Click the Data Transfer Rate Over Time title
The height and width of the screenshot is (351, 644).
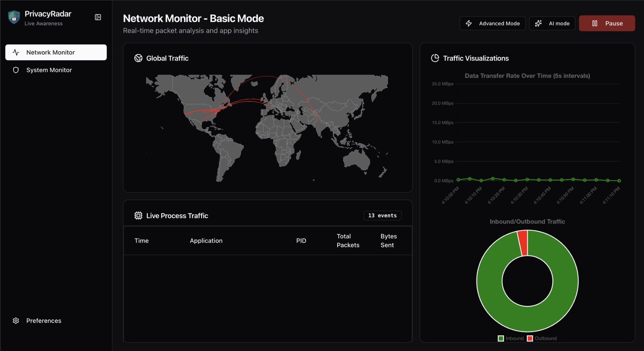(x=527, y=76)
